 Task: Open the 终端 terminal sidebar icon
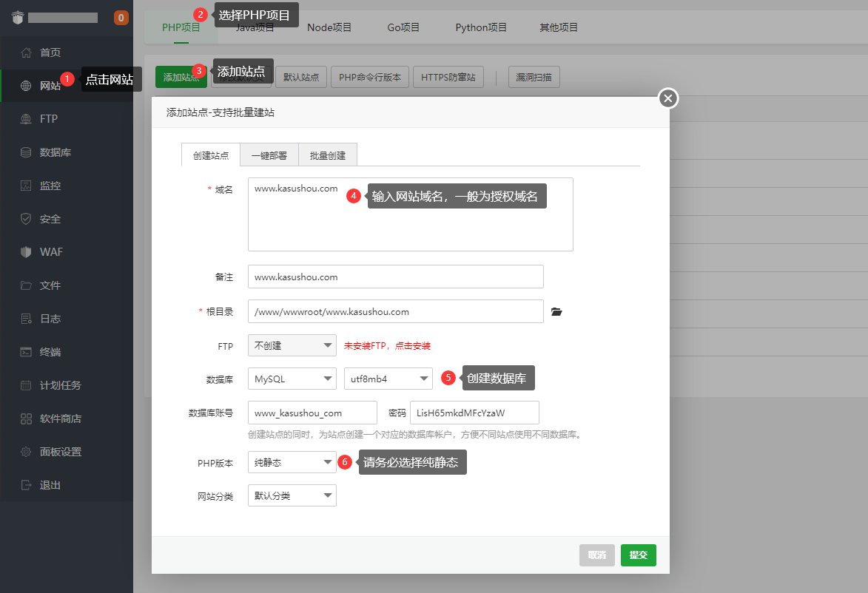[x=27, y=352]
